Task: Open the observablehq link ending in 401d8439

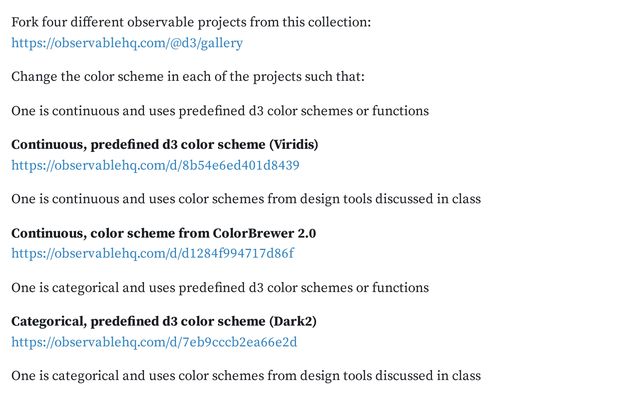Action: [155, 165]
